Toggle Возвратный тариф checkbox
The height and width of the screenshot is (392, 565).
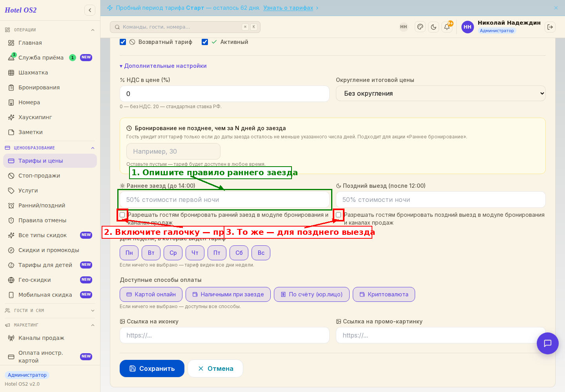click(x=123, y=42)
